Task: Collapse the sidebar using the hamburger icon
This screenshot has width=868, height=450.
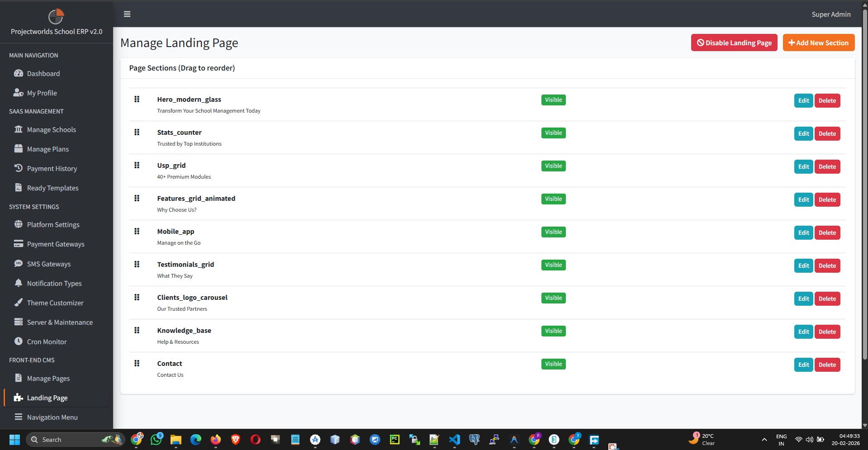Action: [x=127, y=14]
